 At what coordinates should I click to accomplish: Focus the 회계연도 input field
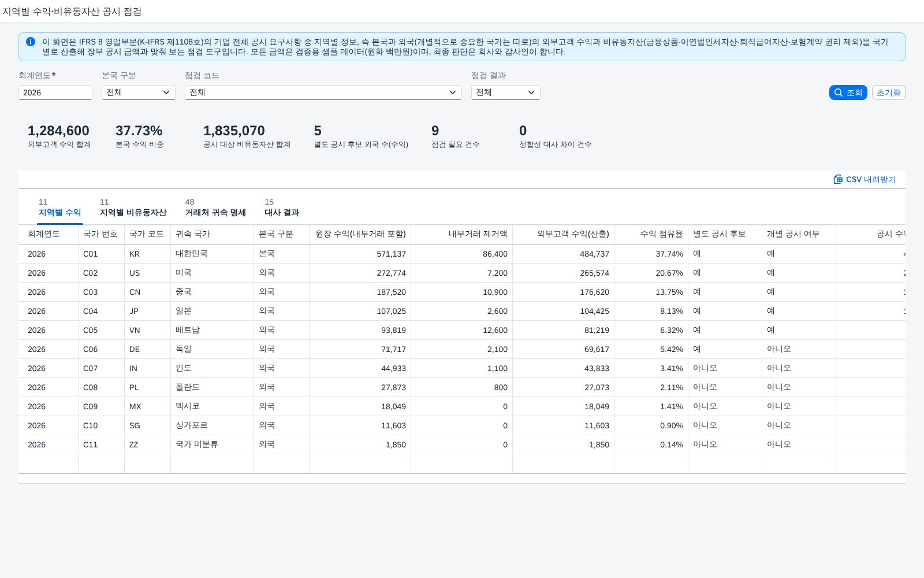coord(55,92)
